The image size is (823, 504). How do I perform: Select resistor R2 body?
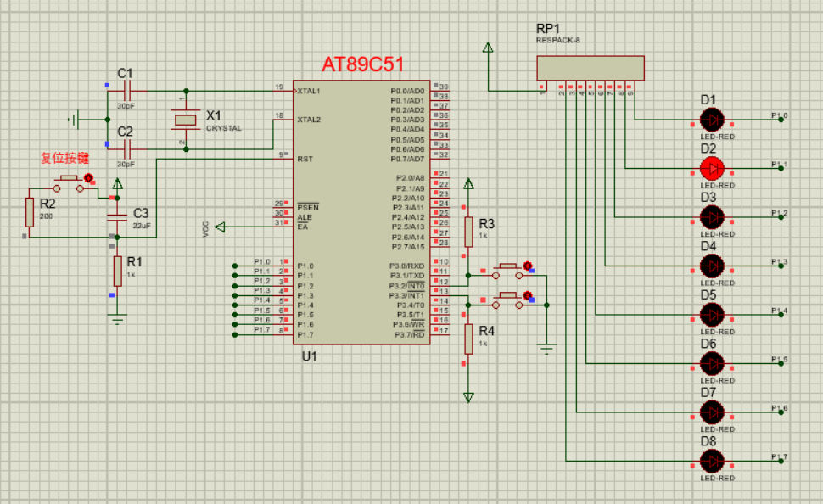pos(30,212)
